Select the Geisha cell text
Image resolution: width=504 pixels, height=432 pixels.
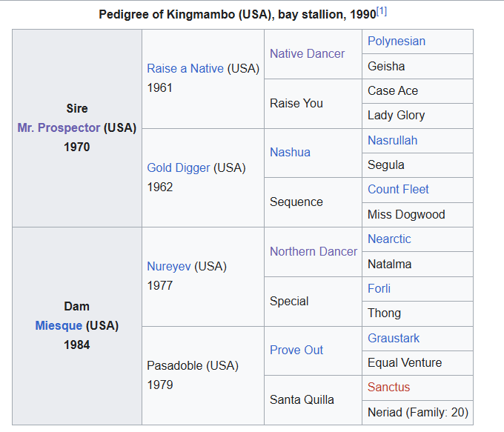click(x=386, y=66)
